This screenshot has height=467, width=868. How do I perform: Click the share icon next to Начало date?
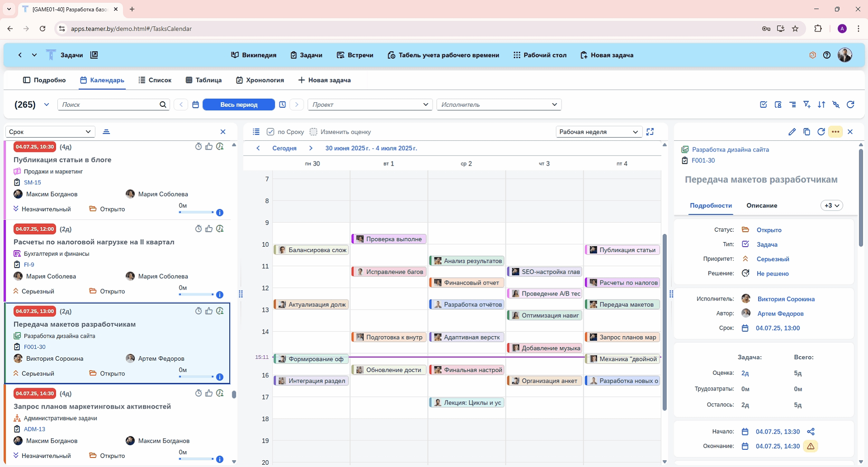coord(811,432)
